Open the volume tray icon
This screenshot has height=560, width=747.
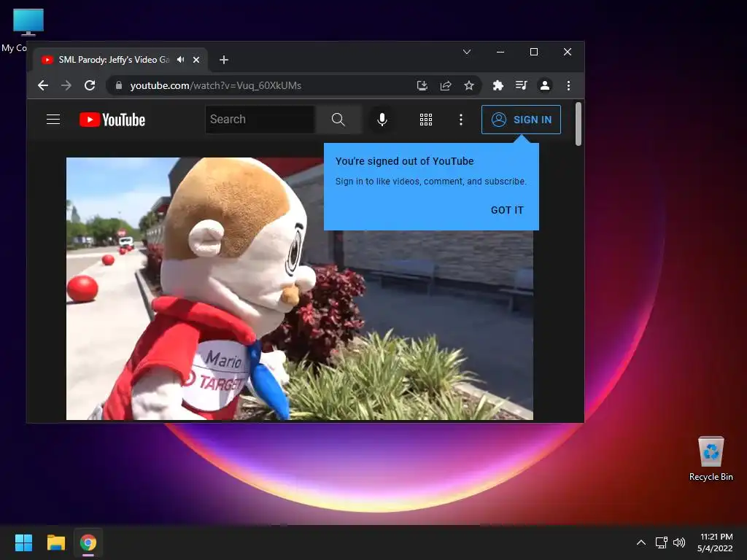point(679,542)
